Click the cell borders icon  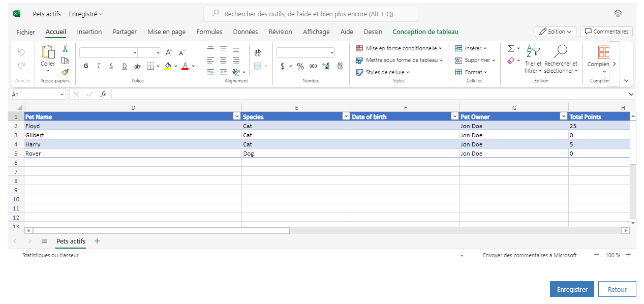point(150,66)
